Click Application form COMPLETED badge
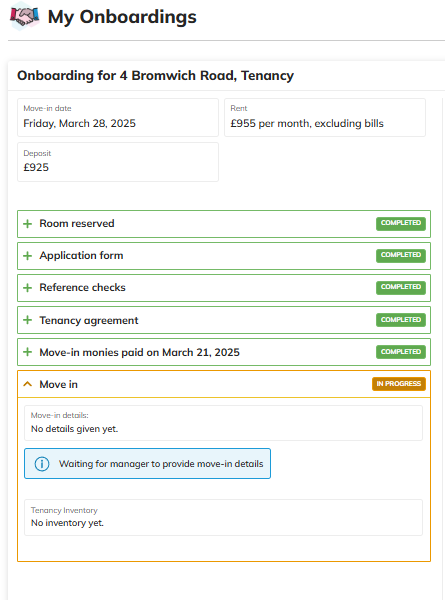This screenshot has width=445, height=600. point(401,256)
